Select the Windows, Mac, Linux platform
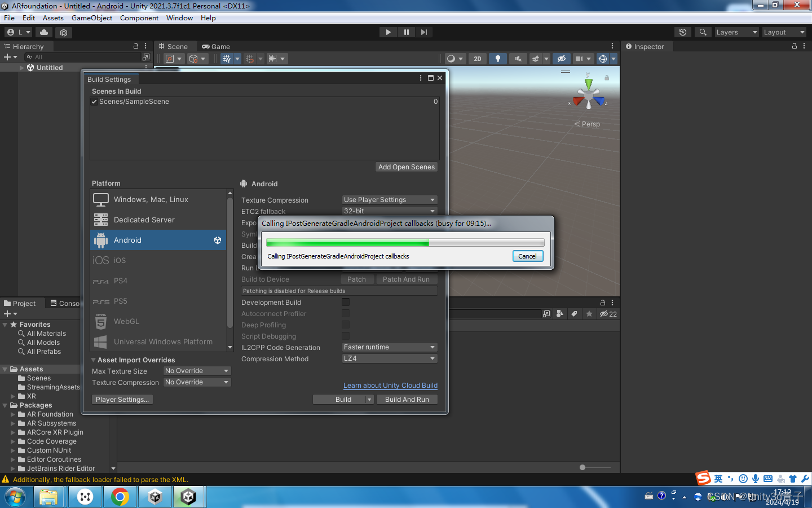Viewport: 812px width, 508px height. pos(158,199)
